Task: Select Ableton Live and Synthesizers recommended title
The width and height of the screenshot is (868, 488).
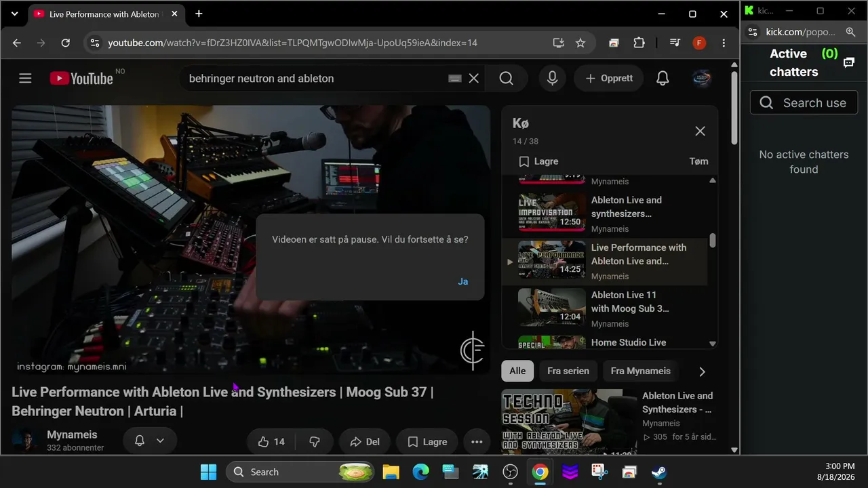Action: tap(677, 403)
